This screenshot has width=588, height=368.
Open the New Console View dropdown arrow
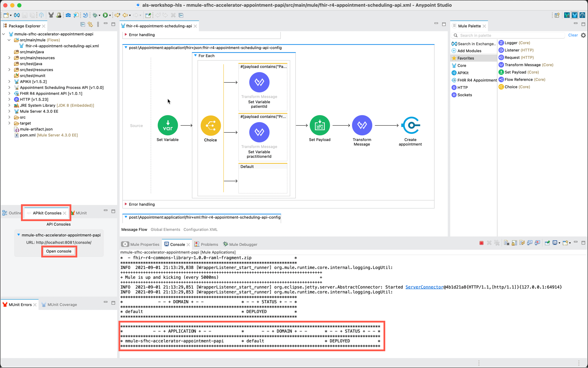click(x=570, y=243)
